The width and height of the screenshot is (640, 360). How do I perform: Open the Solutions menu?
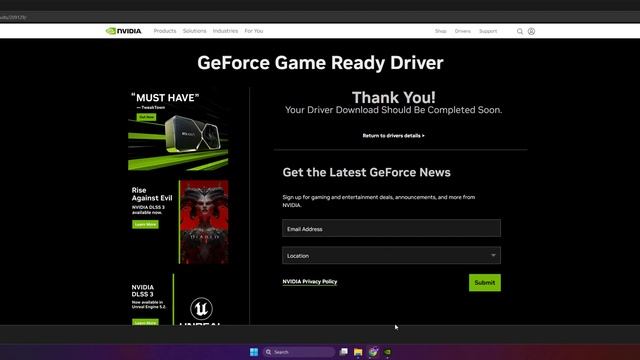[x=194, y=31]
